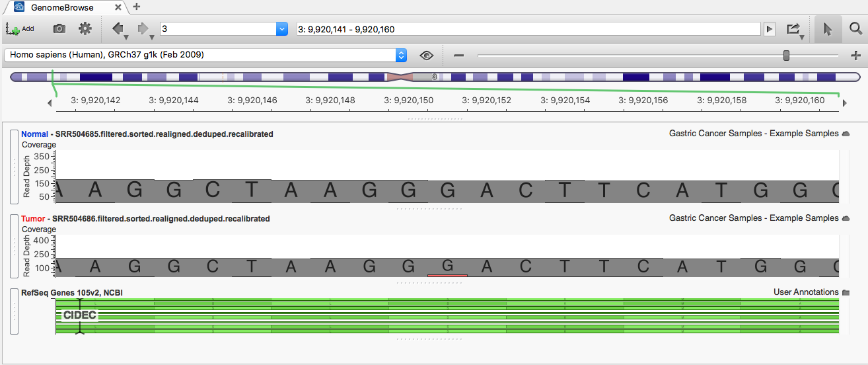Click User Annotations label
Screen dimensions: 868x365
coord(806,292)
